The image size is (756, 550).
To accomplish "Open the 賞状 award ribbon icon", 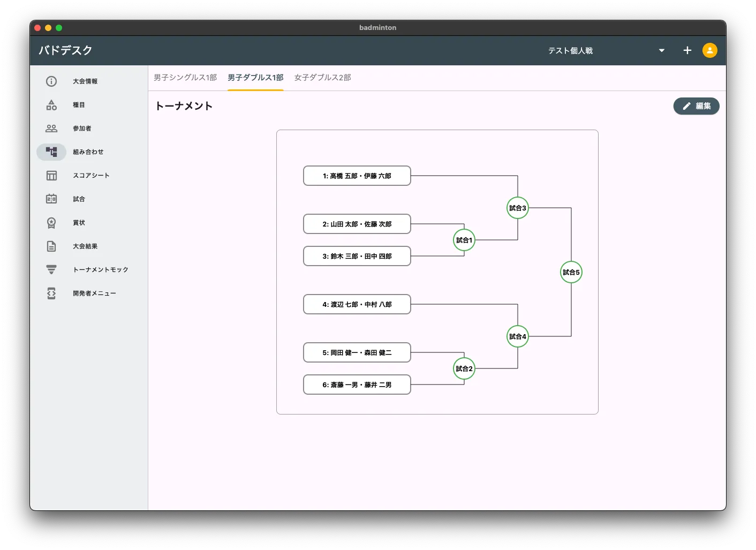I will [51, 223].
